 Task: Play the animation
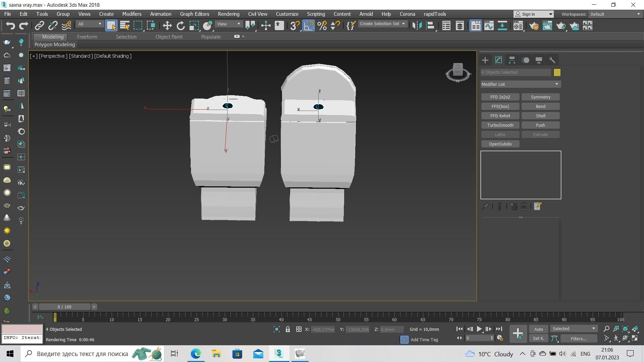pyautogui.click(x=479, y=329)
